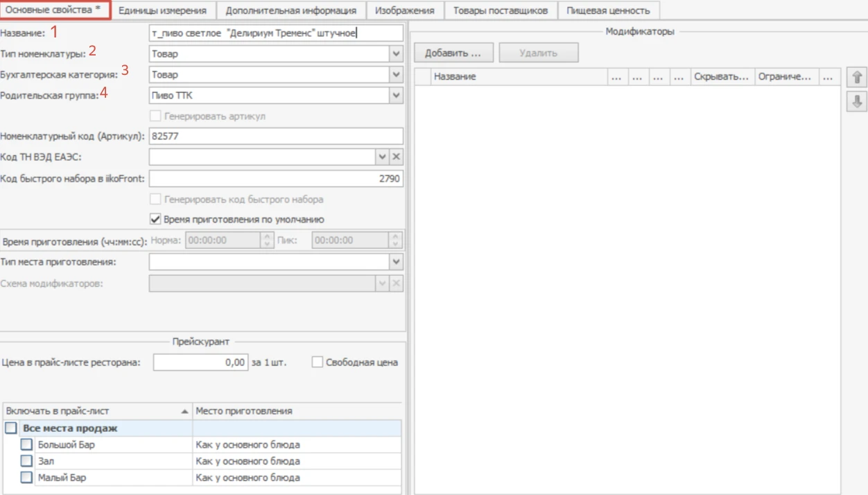868x495 pixels.
Task: Include Малый Бар in price list
Action: (x=26, y=478)
